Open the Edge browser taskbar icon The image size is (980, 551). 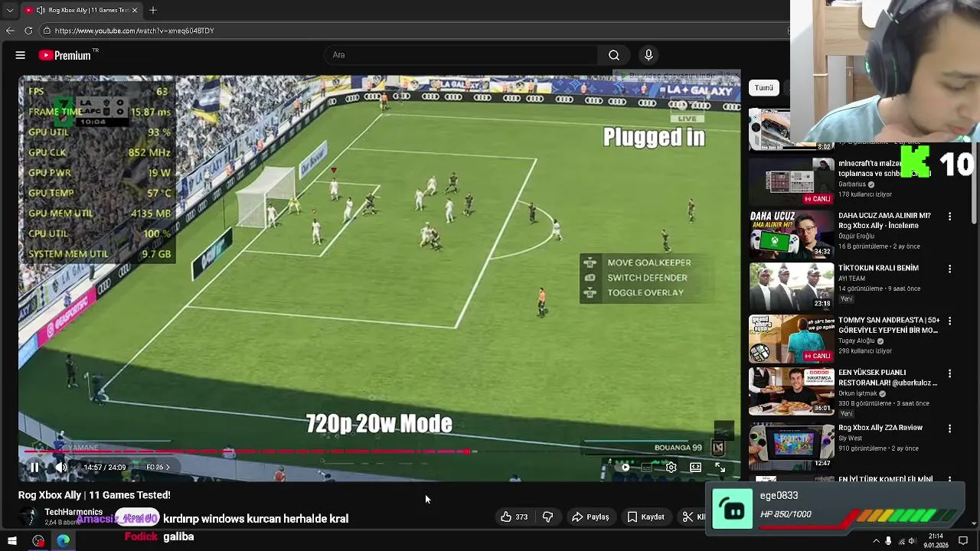[64, 541]
